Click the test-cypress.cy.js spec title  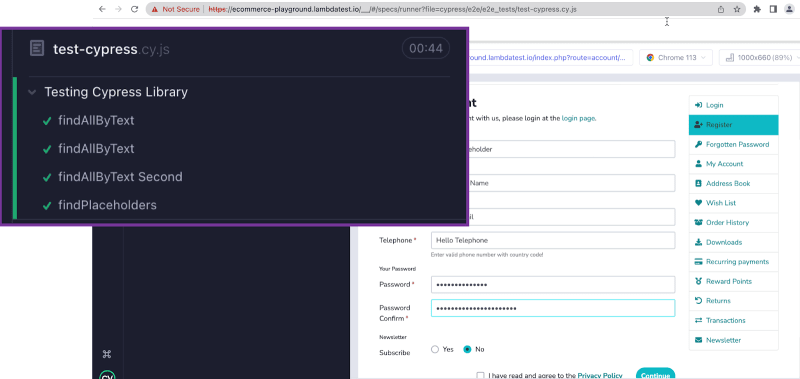(111, 49)
